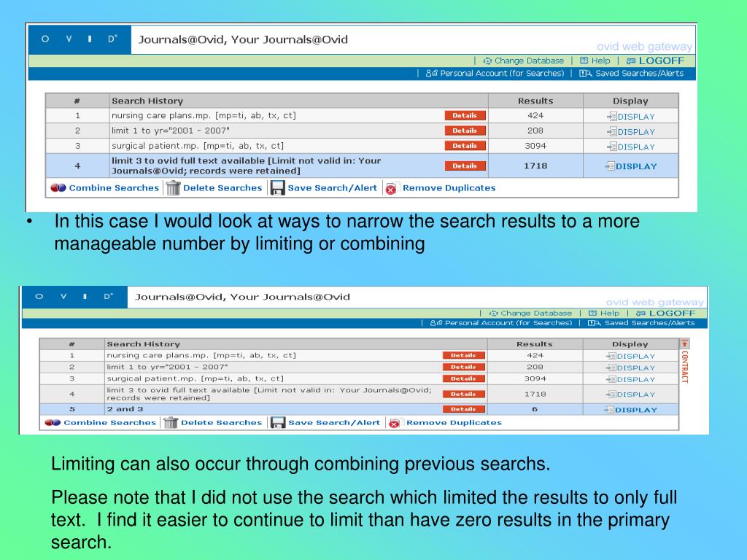Display the 208 results in top screenshot
The width and height of the screenshot is (747, 560).
[x=631, y=132]
